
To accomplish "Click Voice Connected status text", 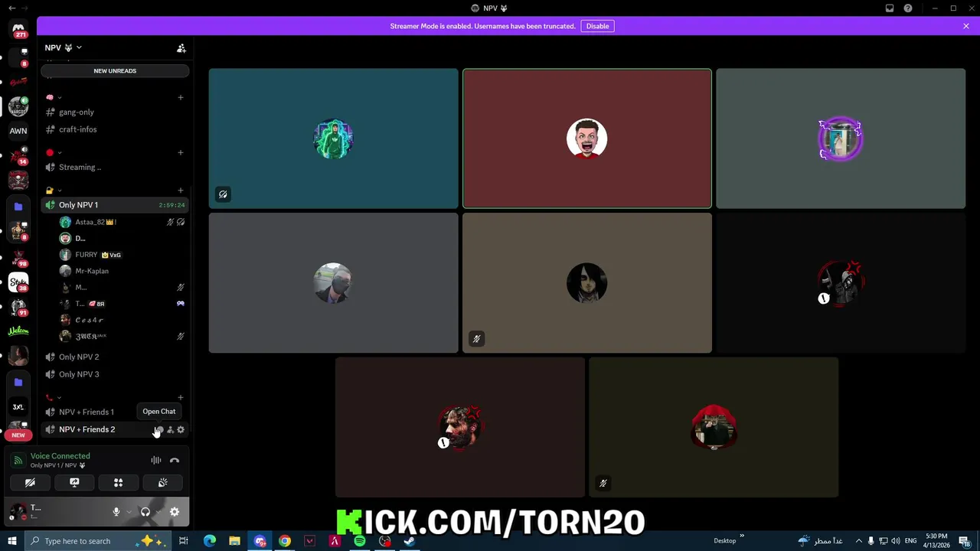I will coord(60,456).
